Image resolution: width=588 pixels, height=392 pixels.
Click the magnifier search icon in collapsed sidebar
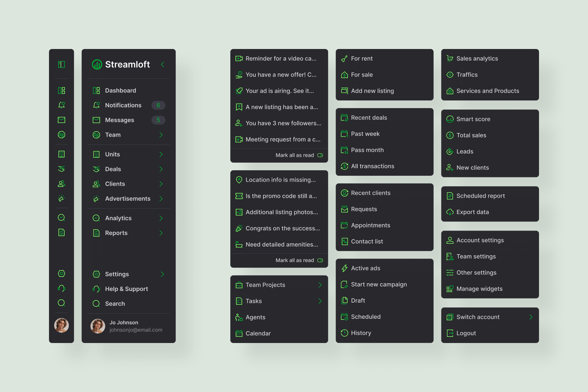tap(61, 303)
